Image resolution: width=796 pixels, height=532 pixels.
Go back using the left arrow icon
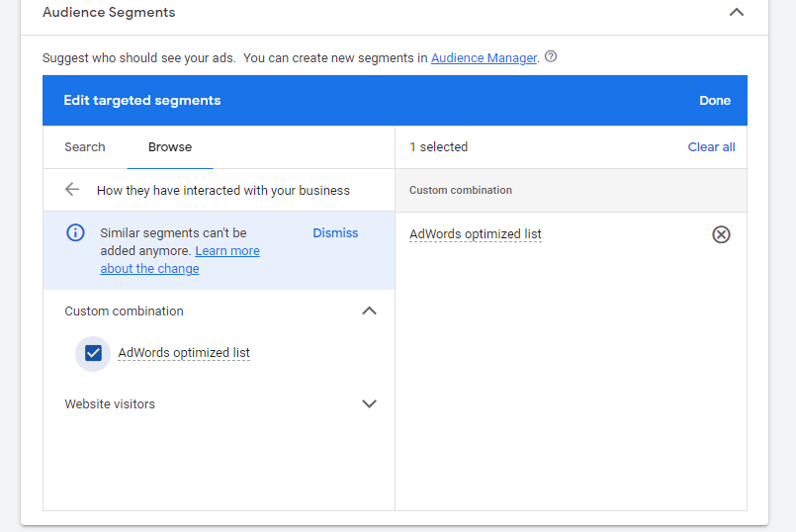click(72, 190)
